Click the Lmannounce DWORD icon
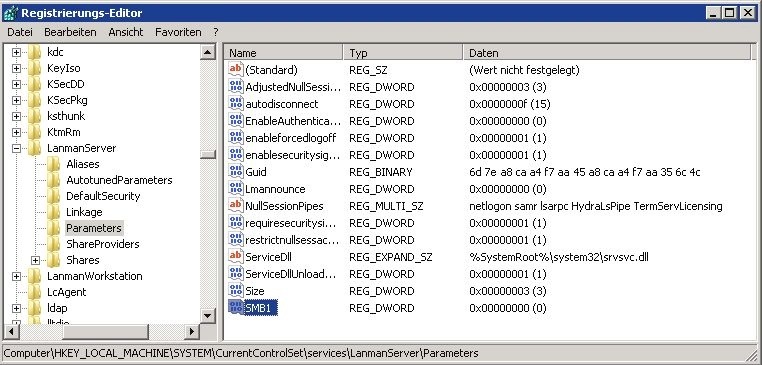The height and width of the screenshot is (365, 762). tap(236, 189)
